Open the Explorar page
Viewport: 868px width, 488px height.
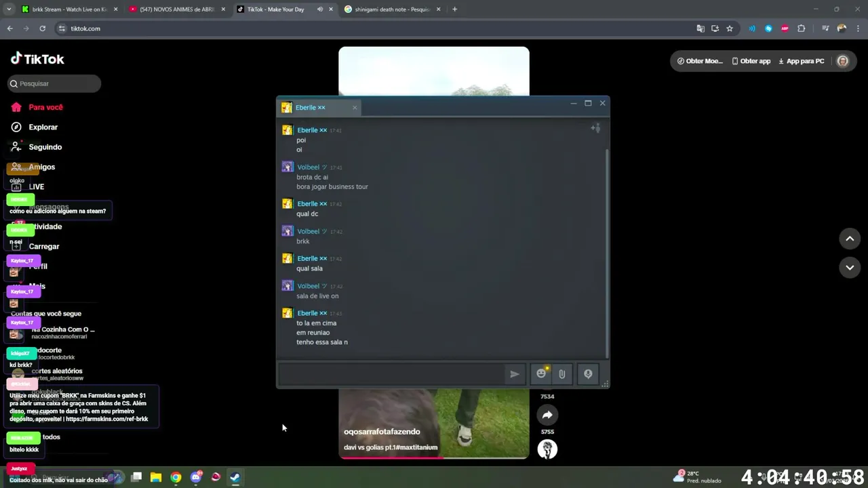(x=35, y=127)
